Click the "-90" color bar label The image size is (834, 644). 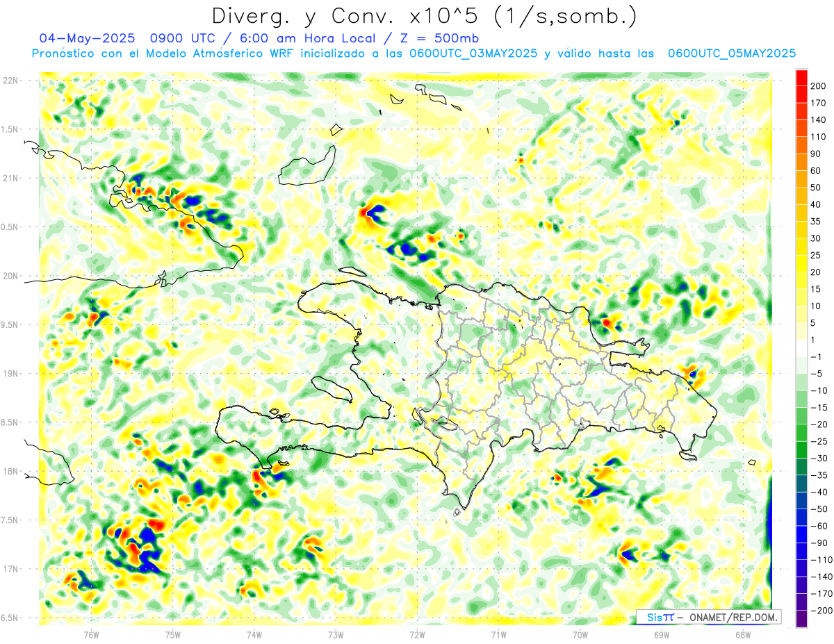(819, 543)
